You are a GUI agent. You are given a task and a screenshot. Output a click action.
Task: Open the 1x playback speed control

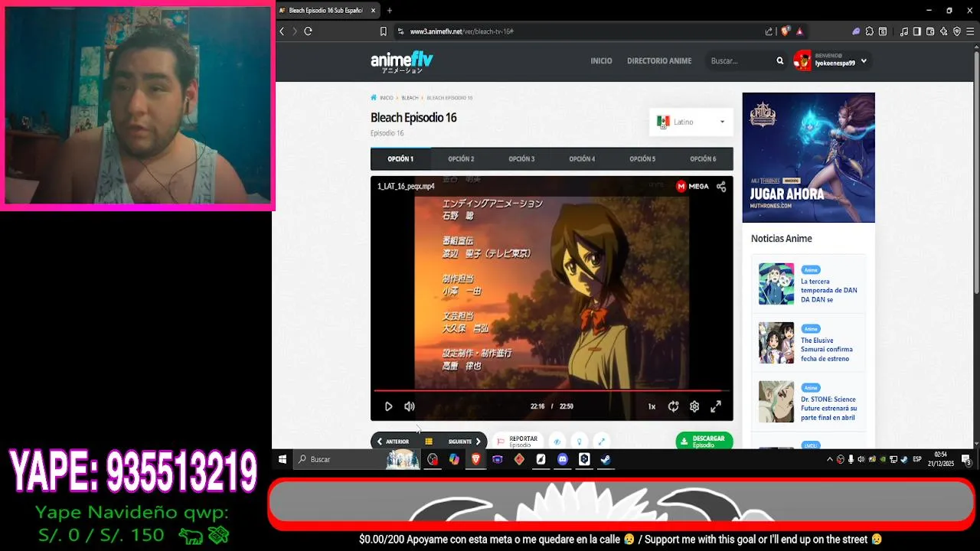[x=652, y=406]
